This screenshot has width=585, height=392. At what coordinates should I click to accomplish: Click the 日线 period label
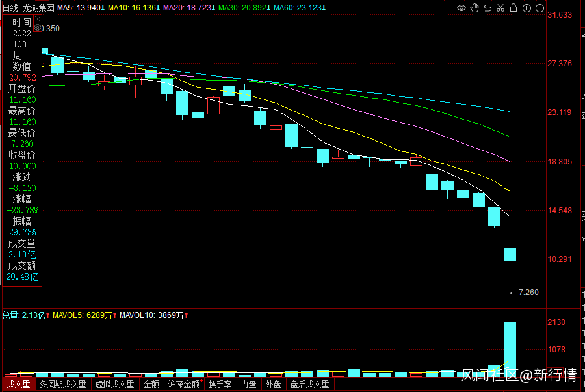click(10, 8)
